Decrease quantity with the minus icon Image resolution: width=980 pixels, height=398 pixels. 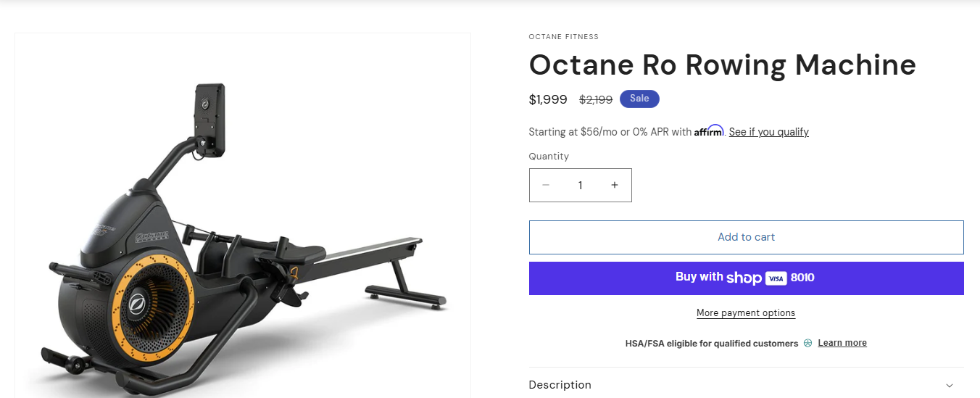pos(546,186)
